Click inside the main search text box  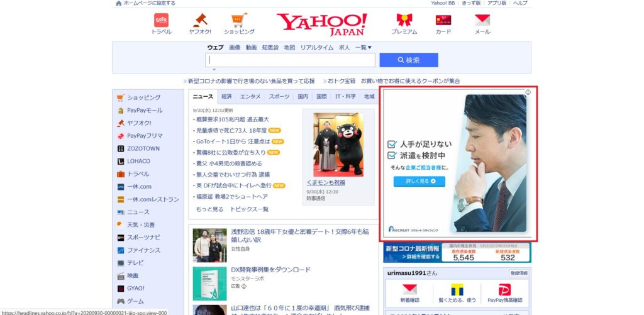coord(291,60)
